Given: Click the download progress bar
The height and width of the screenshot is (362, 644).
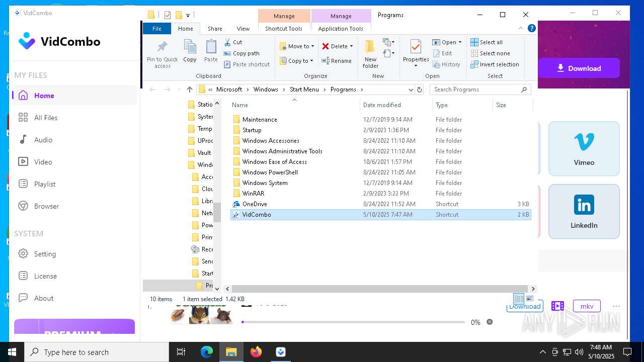Looking at the screenshot, I should click(353, 322).
